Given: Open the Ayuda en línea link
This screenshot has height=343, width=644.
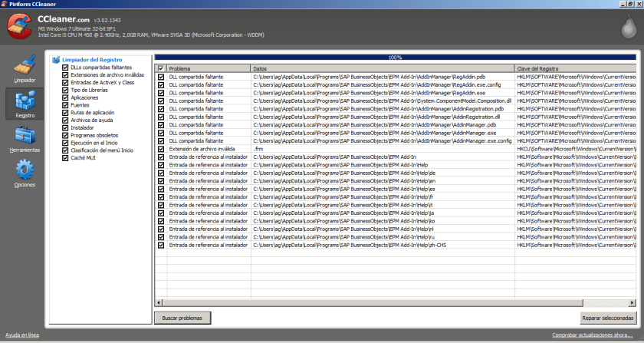Looking at the screenshot, I should click(x=21, y=335).
